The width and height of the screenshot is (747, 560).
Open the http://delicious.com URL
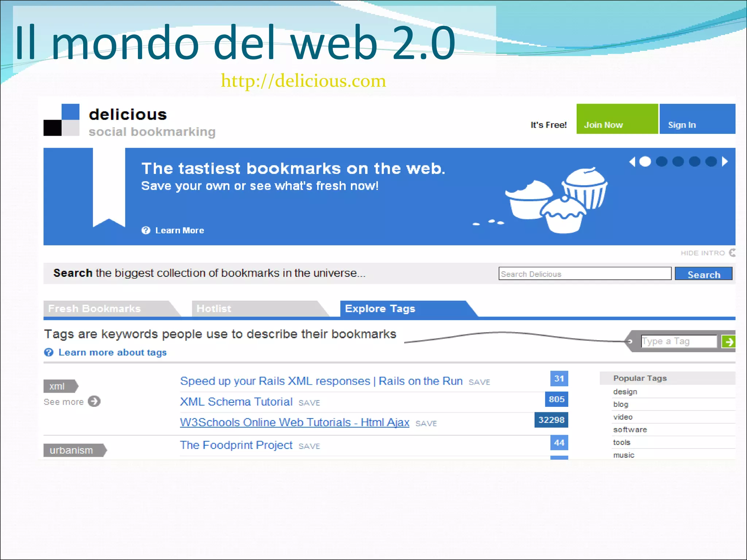click(303, 81)
